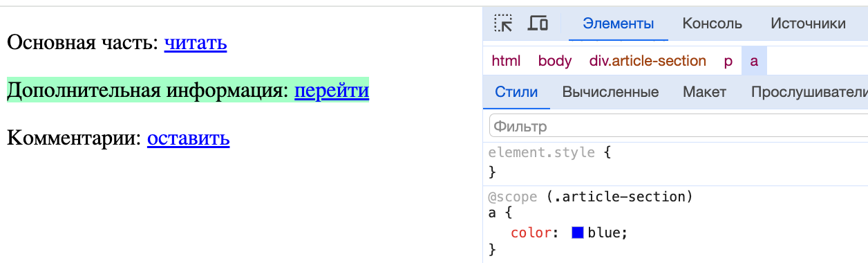868x263 pixels.
Task: Click the @scope (.article-section) rule header
Action: 590,197
